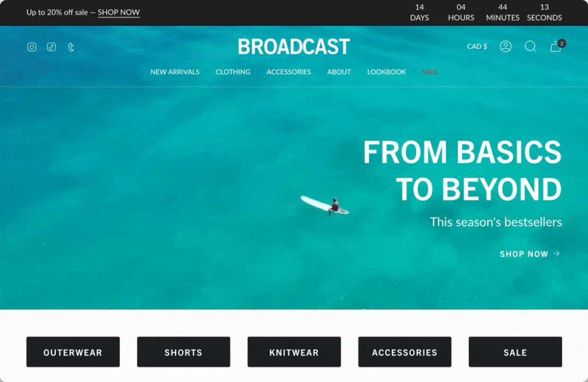Expand the Clothing navigation menu
The height and width of the screenshot is (382, 588).
coord(233,72)
